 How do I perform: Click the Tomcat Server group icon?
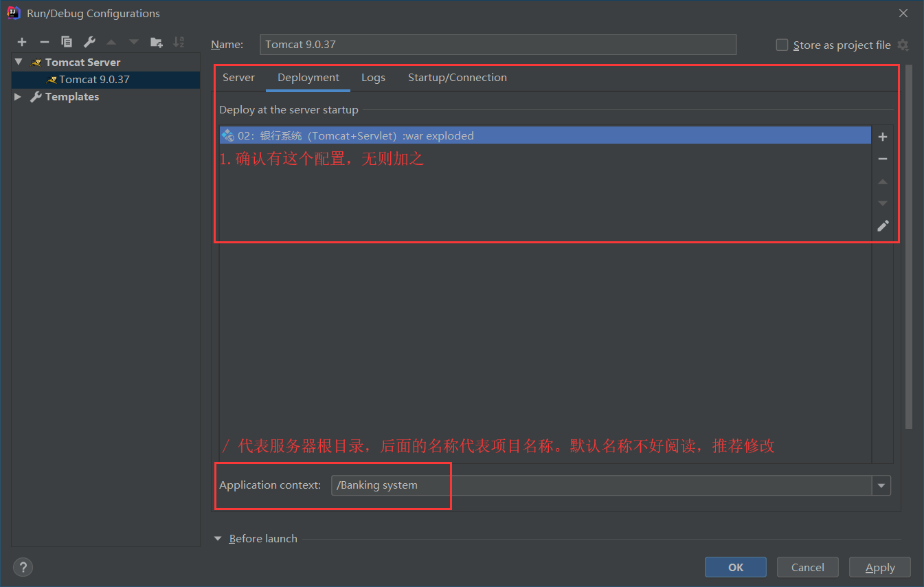(x=36, y=63)
